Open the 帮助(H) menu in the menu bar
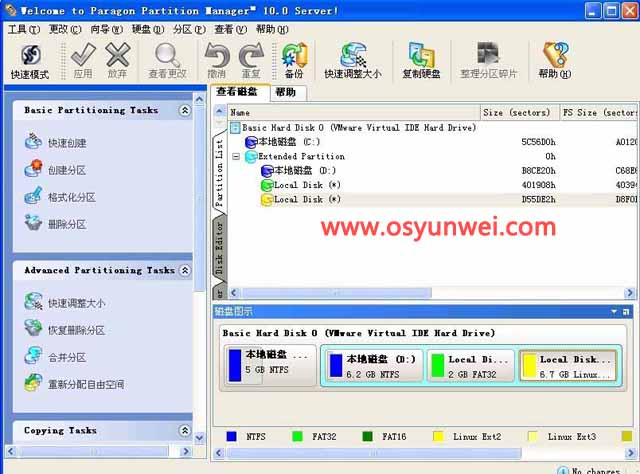The image size is (640, 474). 272,29
